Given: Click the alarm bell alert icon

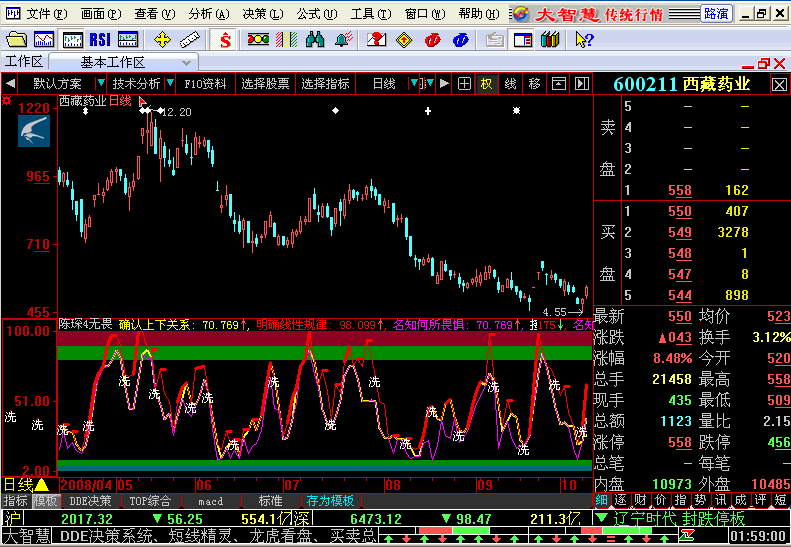Looking at the screenshot, I should tap(343, 39).
